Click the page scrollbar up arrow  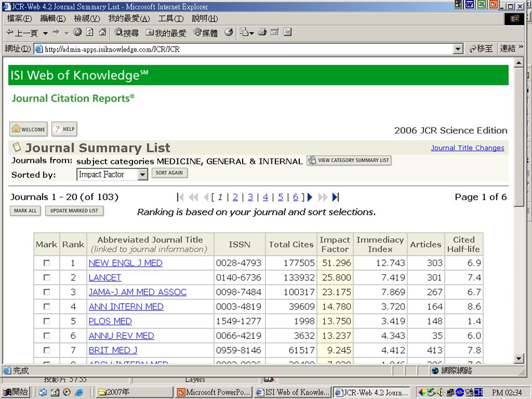tap(519, 63)
